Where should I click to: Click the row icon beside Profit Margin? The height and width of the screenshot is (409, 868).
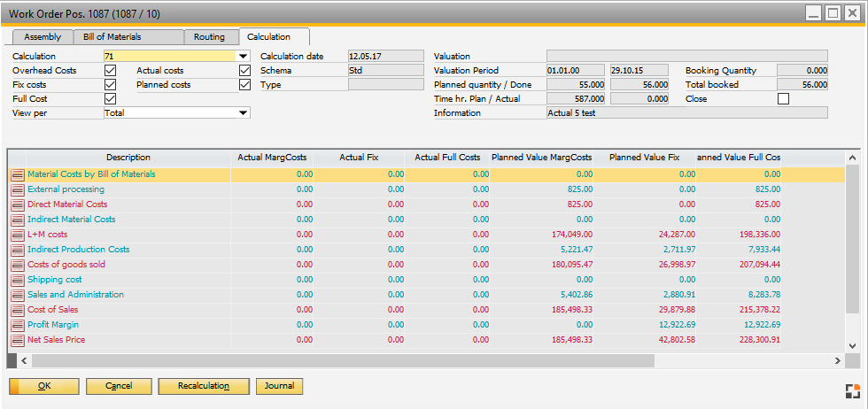coord(18,325)
